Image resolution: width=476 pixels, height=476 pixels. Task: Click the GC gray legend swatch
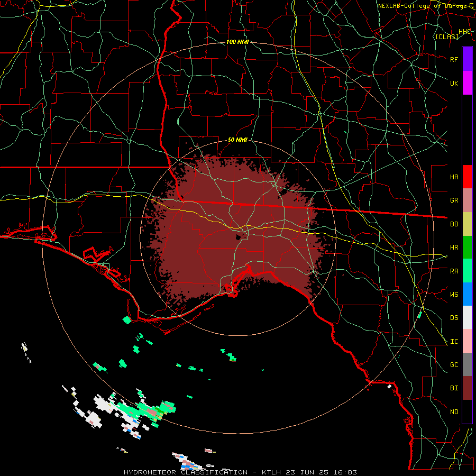pos(467,364)
